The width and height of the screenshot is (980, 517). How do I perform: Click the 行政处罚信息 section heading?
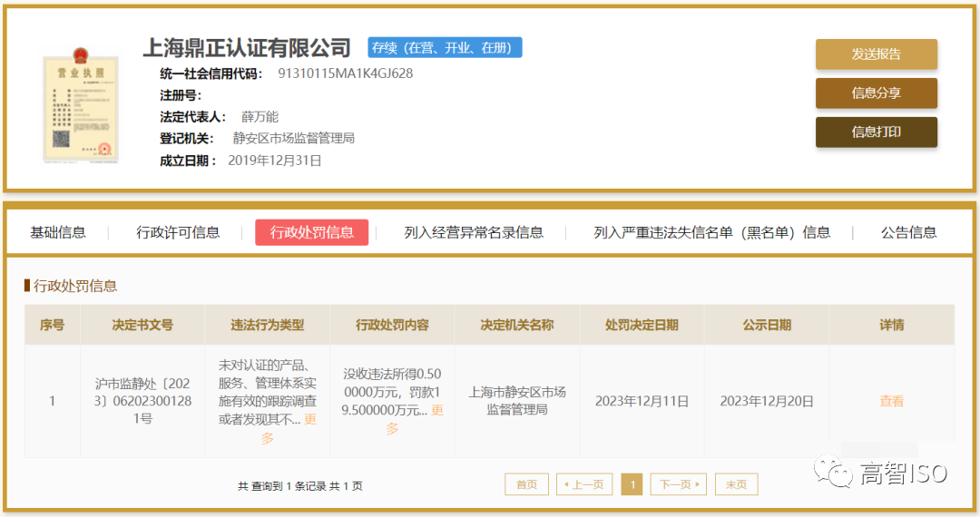coord(75,286)
